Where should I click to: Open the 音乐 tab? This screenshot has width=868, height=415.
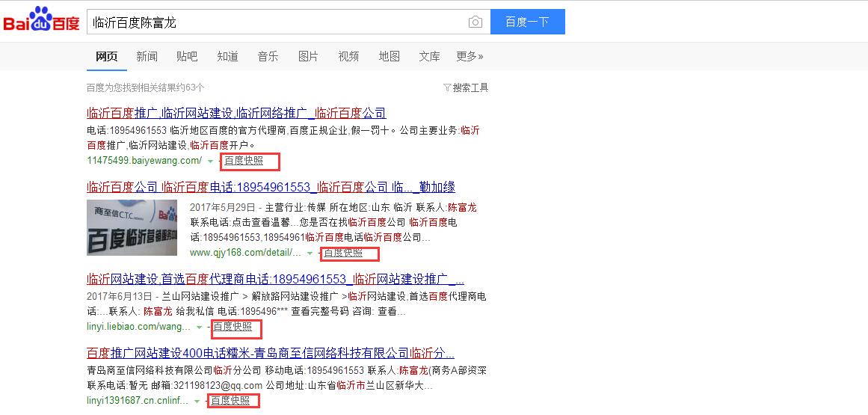[x=268, y=56]
